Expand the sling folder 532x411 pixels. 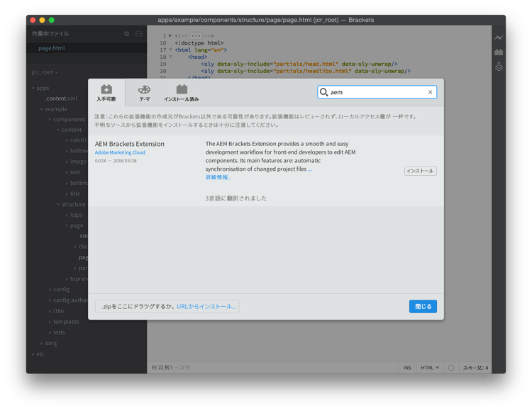[41, 343]
